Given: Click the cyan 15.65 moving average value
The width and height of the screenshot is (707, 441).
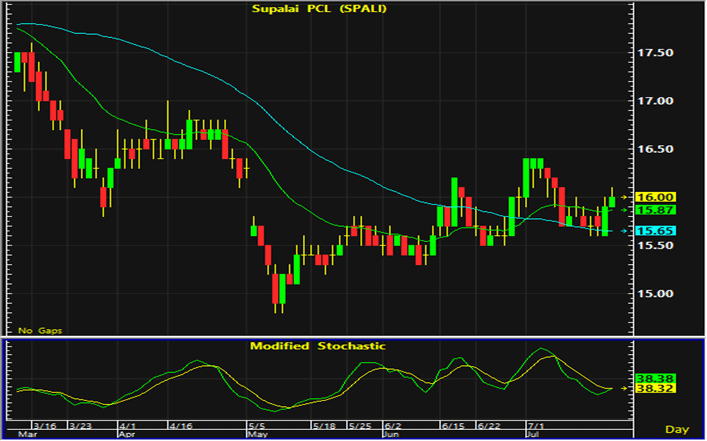Looking at the screenshot, I should tap(655, 231).
